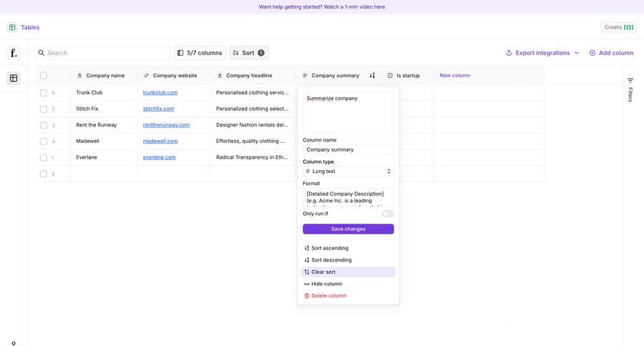Screen dimensions: 644x346
Task: Open the Tables icon in header
Action: (x=12, y=27)
